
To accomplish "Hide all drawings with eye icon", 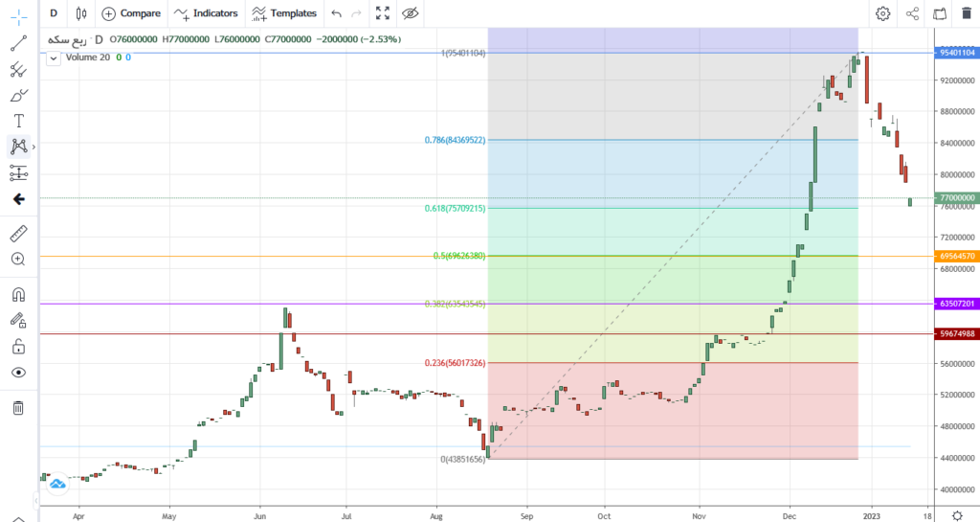I will (19, 373).
